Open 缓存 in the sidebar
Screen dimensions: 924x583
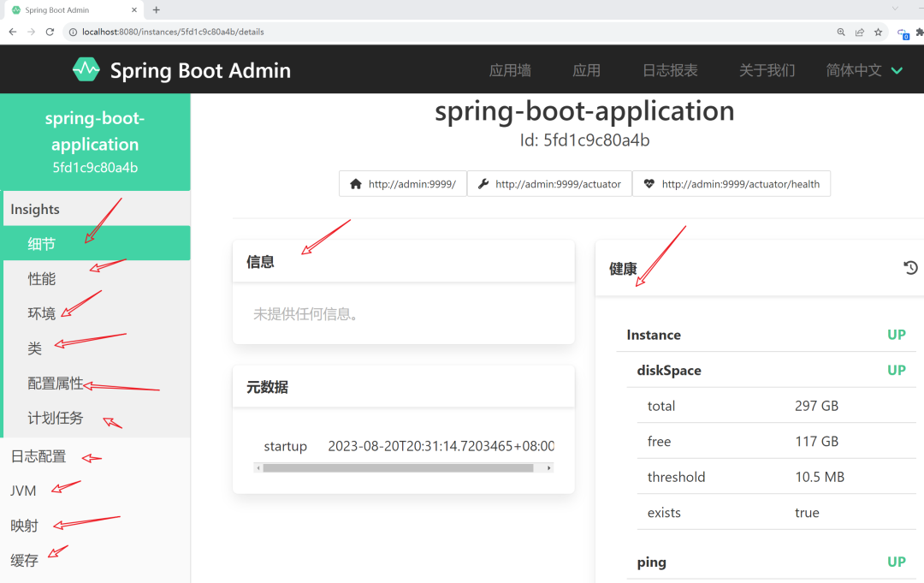pos(96,560)
